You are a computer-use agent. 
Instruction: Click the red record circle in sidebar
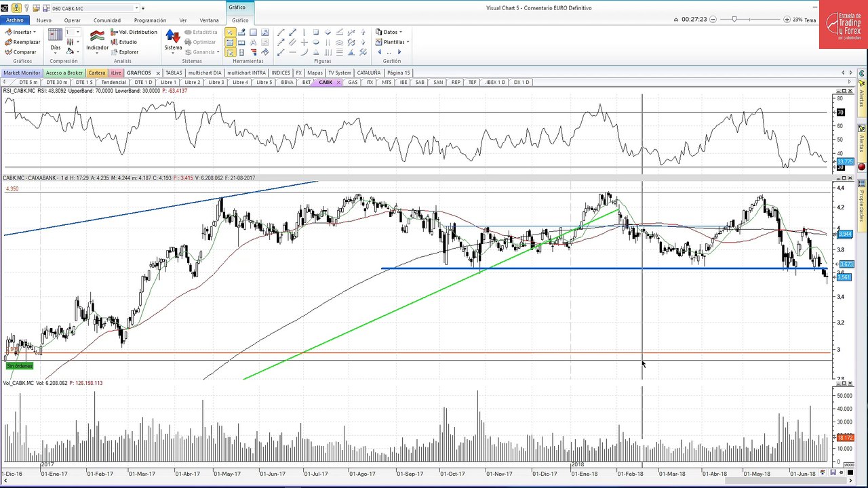point(861,167)
